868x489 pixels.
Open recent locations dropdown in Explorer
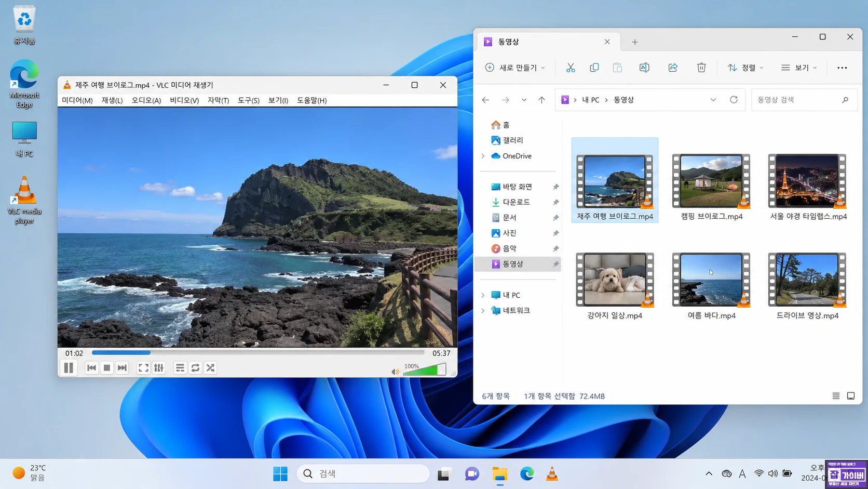(x=524, y=100)
